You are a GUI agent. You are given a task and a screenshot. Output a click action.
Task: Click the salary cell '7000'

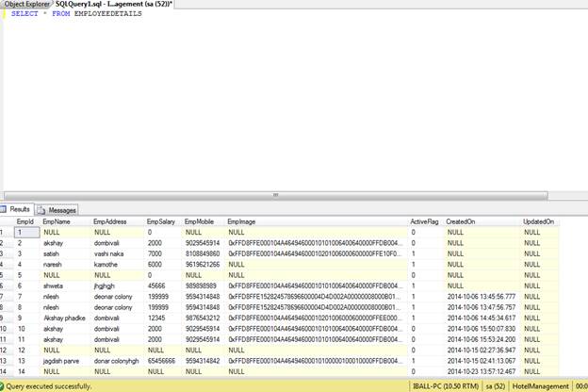(x=164, y=254)
